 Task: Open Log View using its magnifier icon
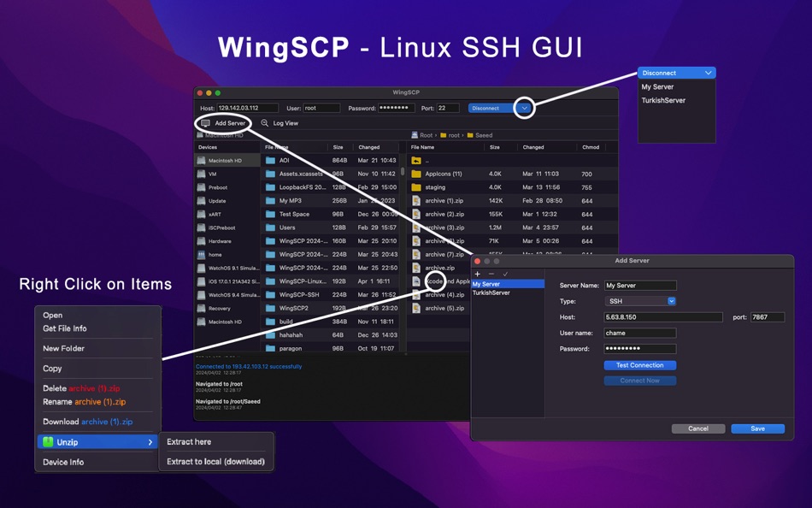tap(265, 123)
